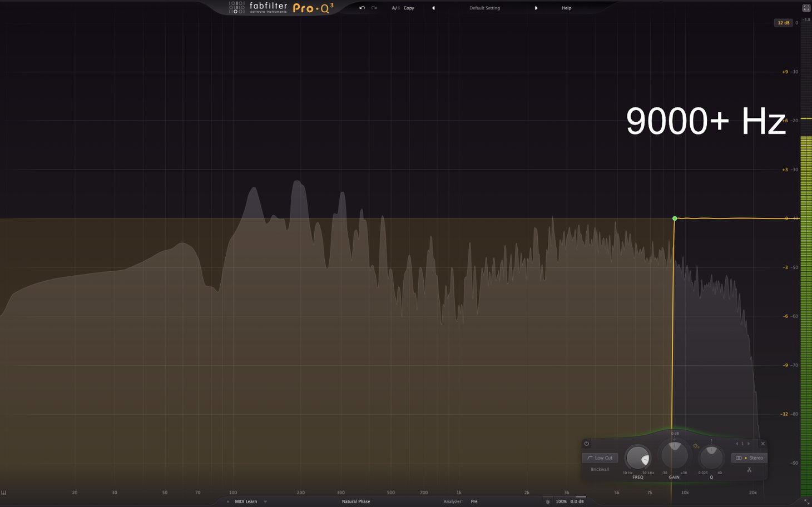Image resolution: width=812 pixels, height=507 pixels.
Task: Toggle the A/B comparison switch
Action: point(395,8)
